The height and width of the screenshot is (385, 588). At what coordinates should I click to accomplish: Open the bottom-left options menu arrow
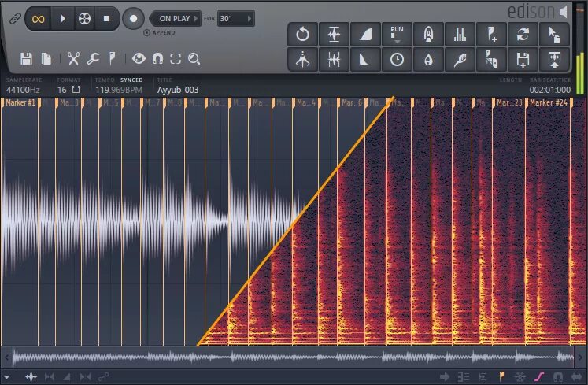pyautogui.click(x=6, y=376)
